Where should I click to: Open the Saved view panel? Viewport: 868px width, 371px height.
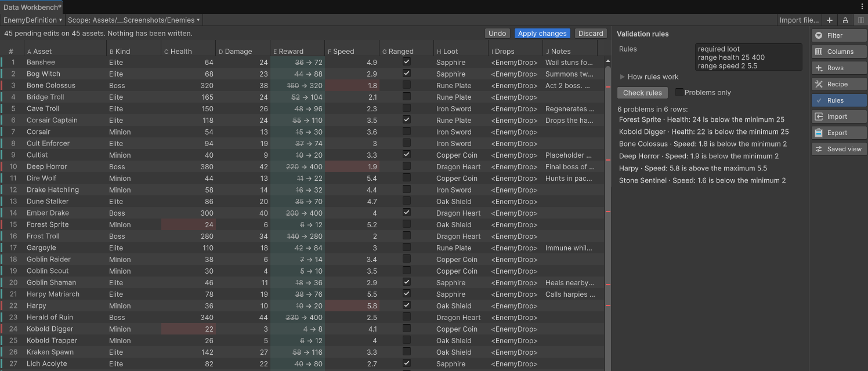tap(839, 149)
